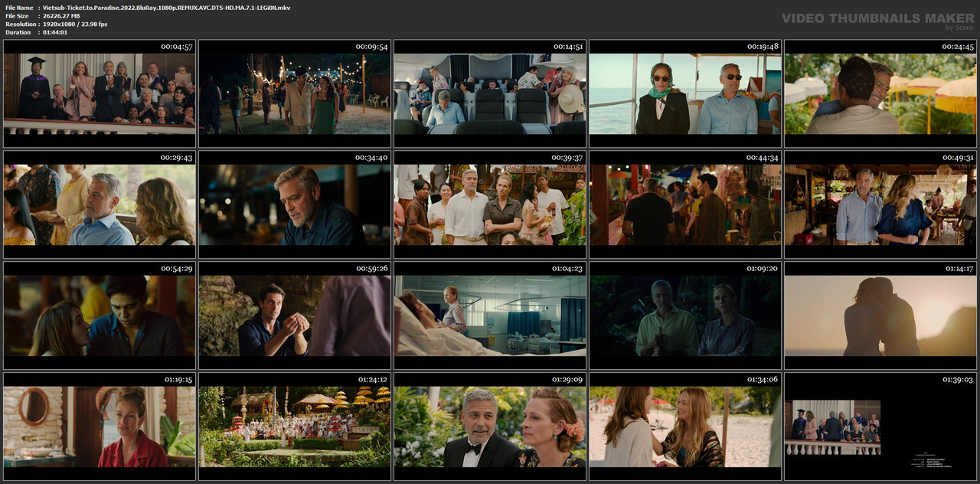Click the resolution value 1920x1080 / 23.98 fps
The height and width of the screenshot is (484, 980).
click(x=75, y=25)
